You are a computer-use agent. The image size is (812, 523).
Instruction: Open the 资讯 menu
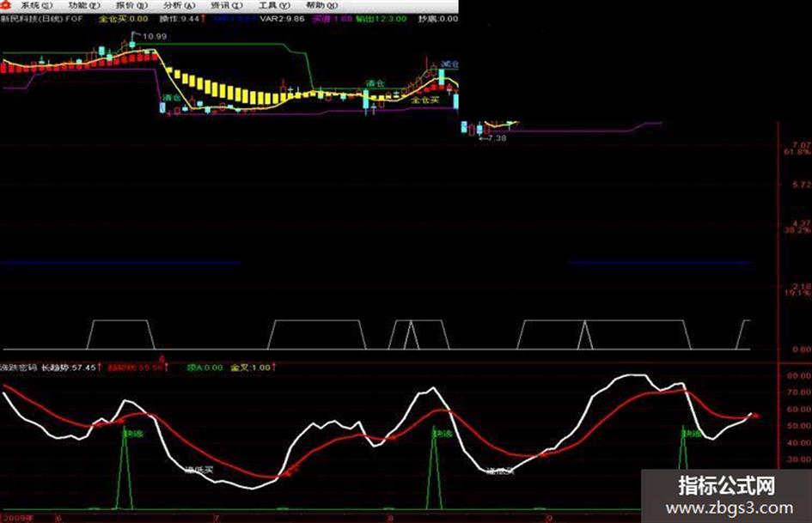[227, 5]
